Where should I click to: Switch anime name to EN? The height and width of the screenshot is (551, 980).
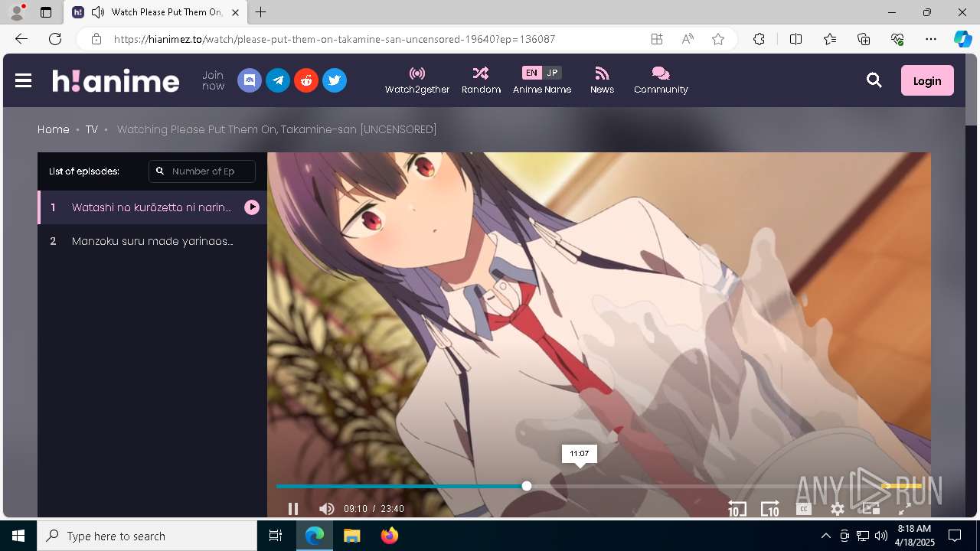click(531, 73)
